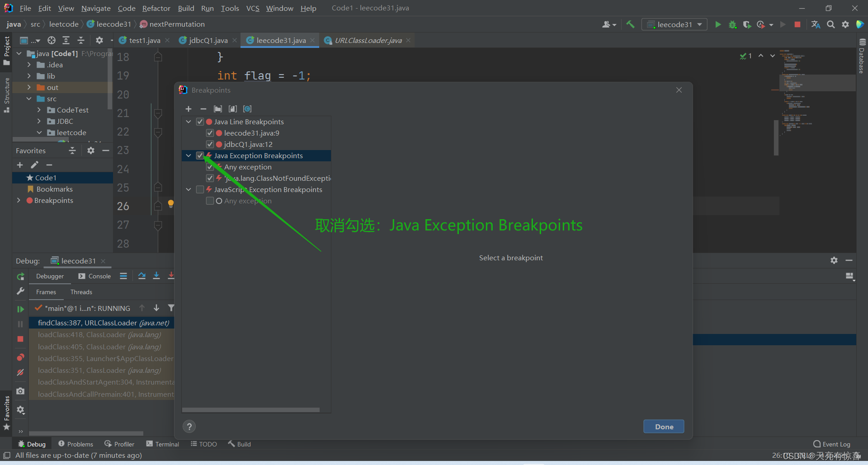Run with coverage icon in toolbar

747,24
